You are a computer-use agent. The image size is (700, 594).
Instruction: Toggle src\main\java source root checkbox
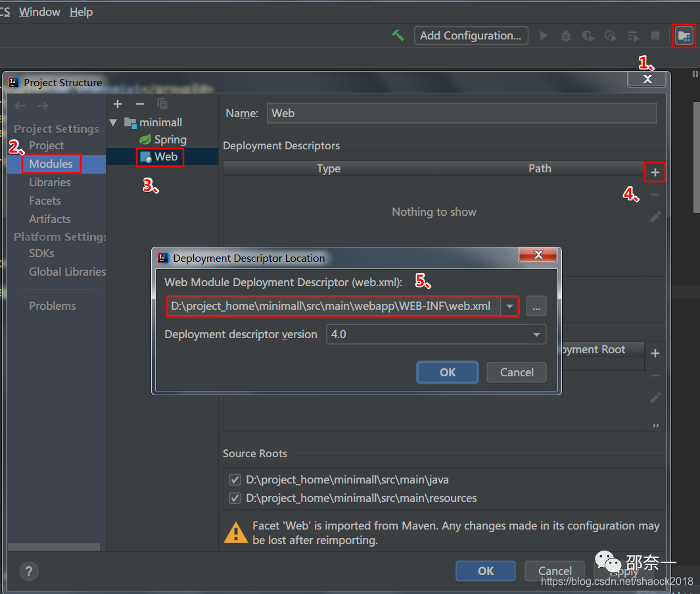point(235,480)
